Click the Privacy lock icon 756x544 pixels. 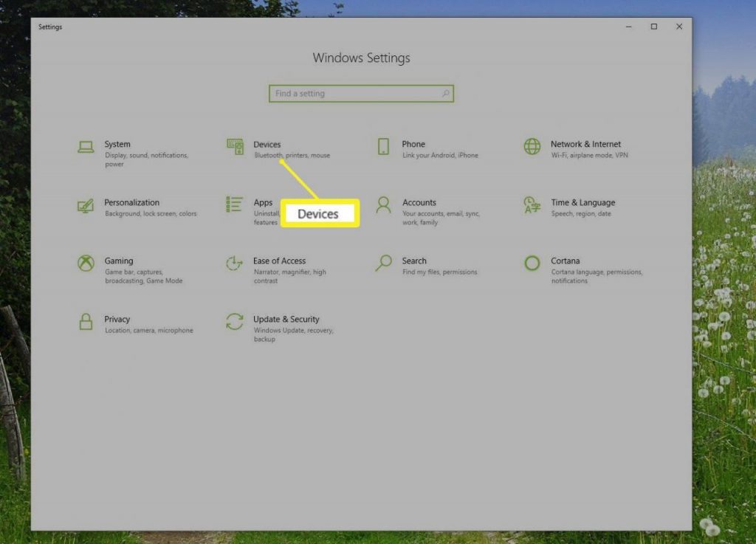(86, 321)
